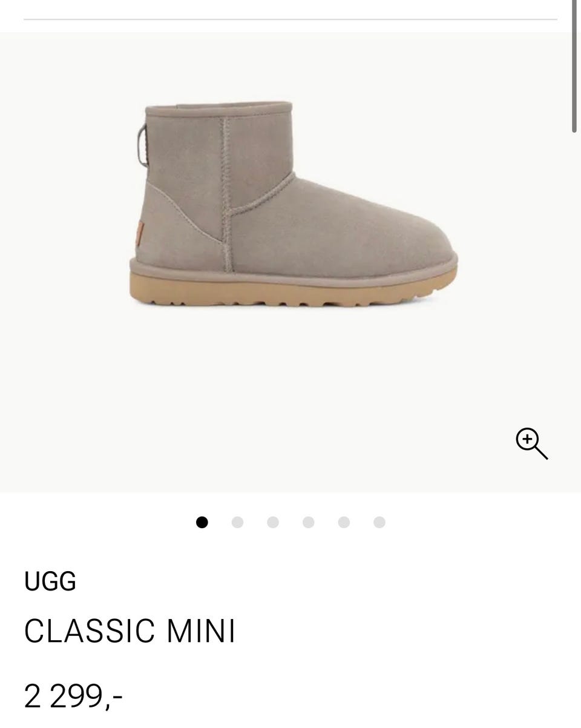Open the zoom magnifier on product image
The image size is (581, 728).
531,443
